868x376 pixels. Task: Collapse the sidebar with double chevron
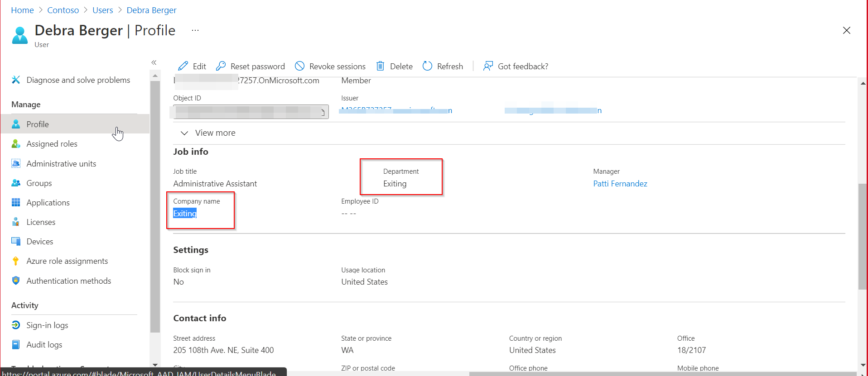tap(154, 62)
